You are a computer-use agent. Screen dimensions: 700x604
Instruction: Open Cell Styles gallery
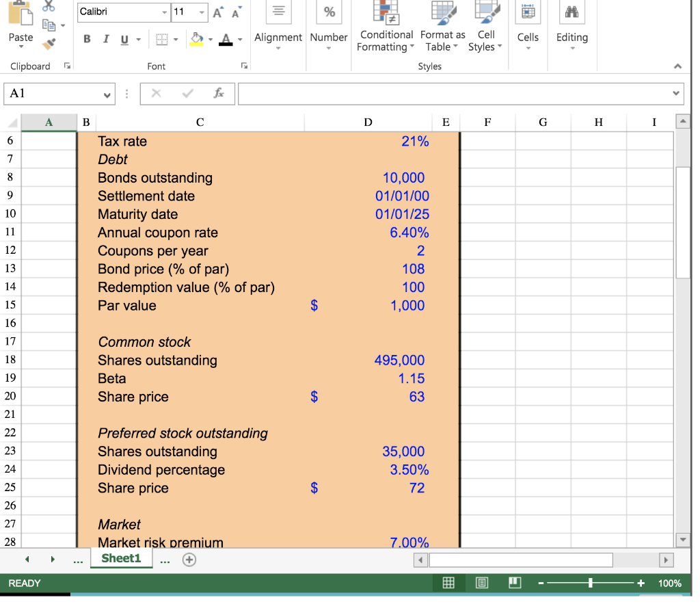(x=485, y=32)
